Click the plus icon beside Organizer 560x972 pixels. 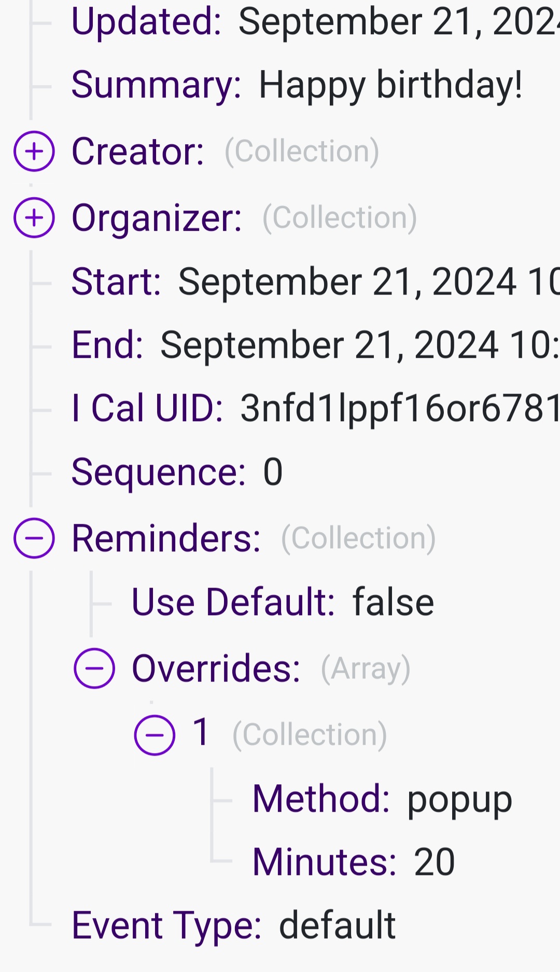click(x=33, y=217)
